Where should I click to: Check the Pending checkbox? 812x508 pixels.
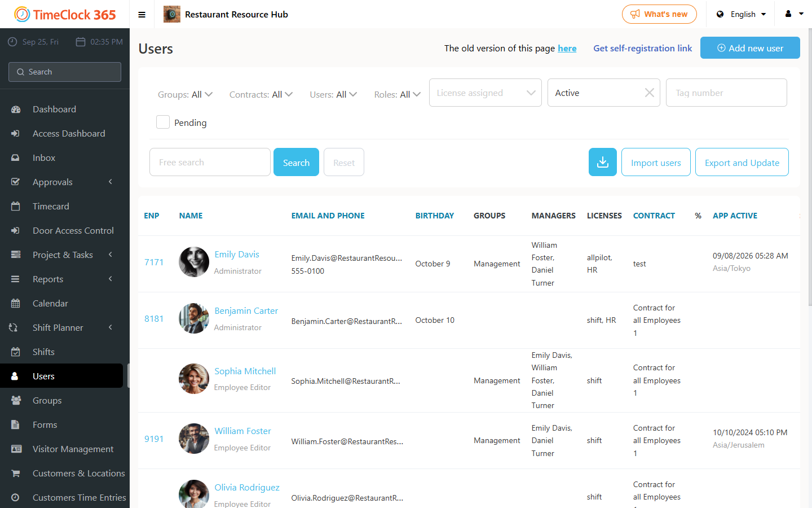click(163, 122)
